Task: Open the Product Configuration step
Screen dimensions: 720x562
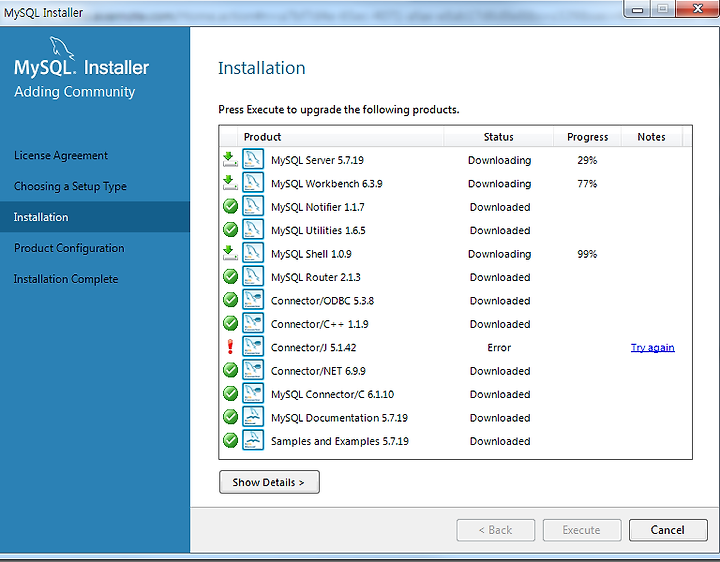Action: click(69, 248)
